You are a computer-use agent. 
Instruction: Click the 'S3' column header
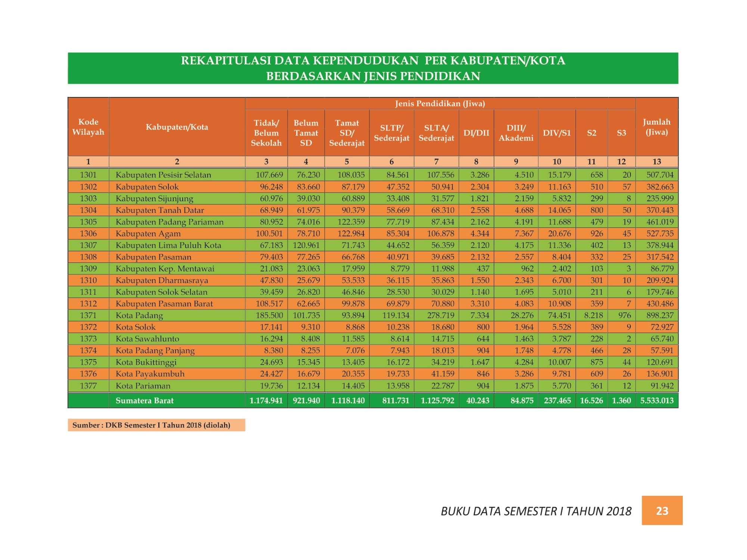[622, 133]
